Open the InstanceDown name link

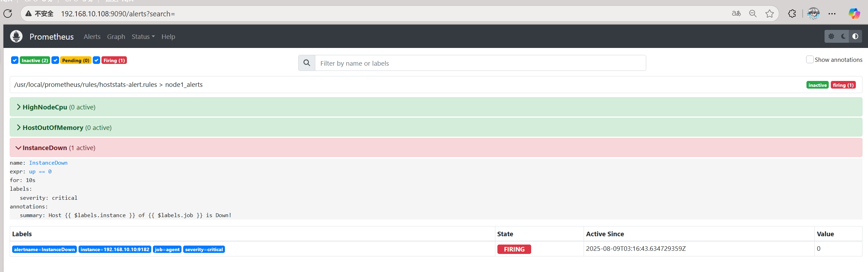48,163
